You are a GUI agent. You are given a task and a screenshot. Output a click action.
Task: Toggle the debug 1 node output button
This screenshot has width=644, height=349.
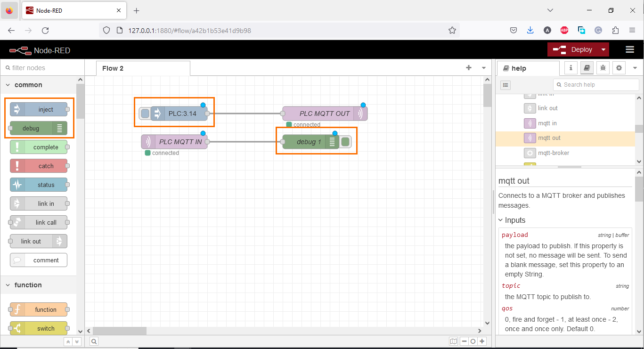(x=345, y=142)
